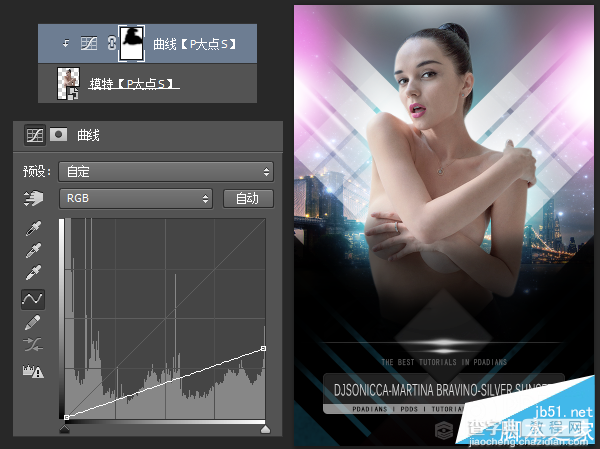Select the 模特【P大点S】 layer name
Screen dimensions: 600x449
point(132,83)
